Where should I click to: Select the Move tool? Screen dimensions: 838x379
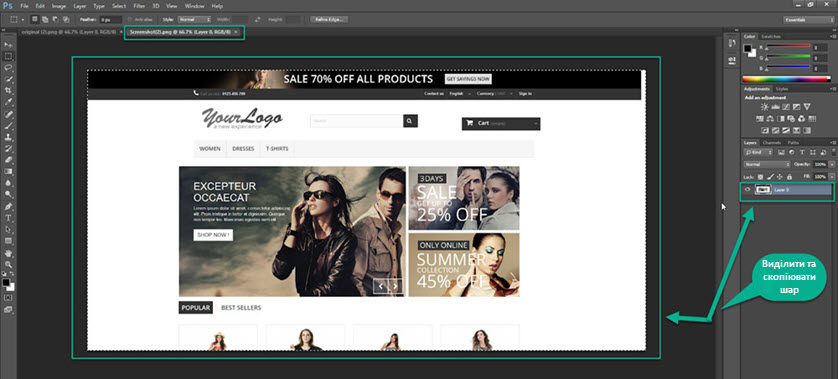(x=9, y=44)
